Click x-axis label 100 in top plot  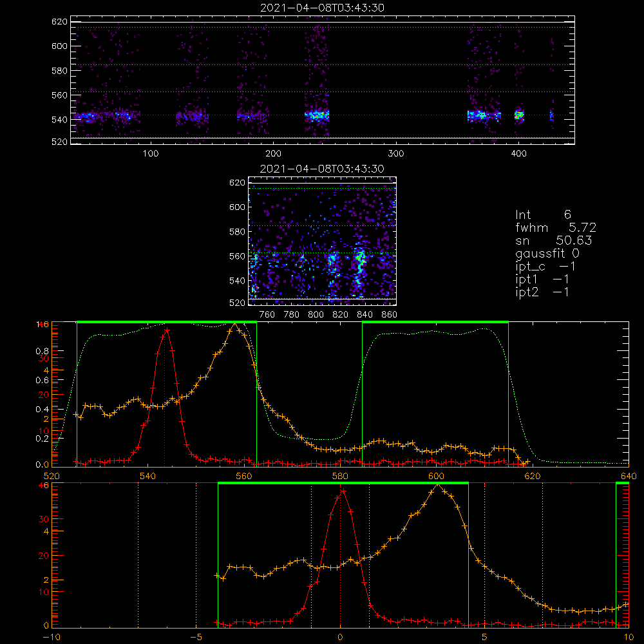tap(151, 154)
